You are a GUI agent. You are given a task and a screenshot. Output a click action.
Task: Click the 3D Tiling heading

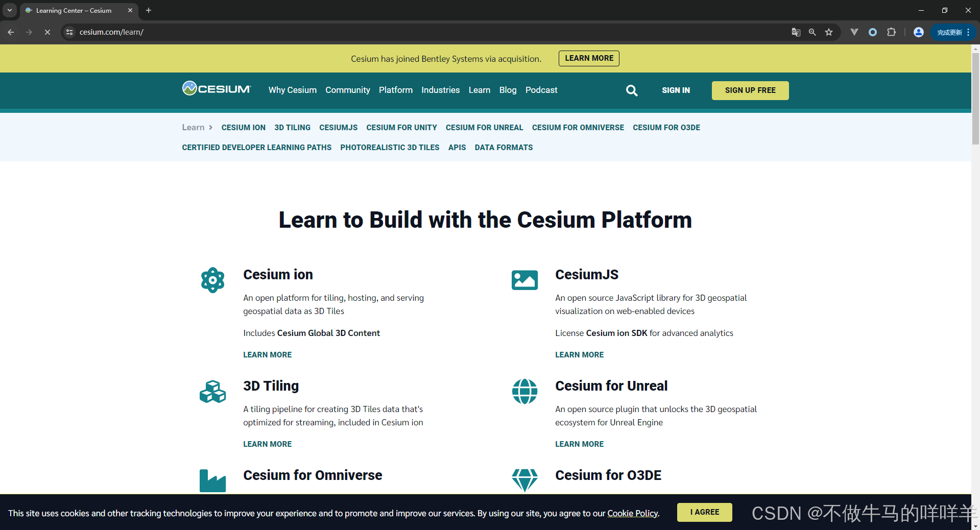pos(271,386)
